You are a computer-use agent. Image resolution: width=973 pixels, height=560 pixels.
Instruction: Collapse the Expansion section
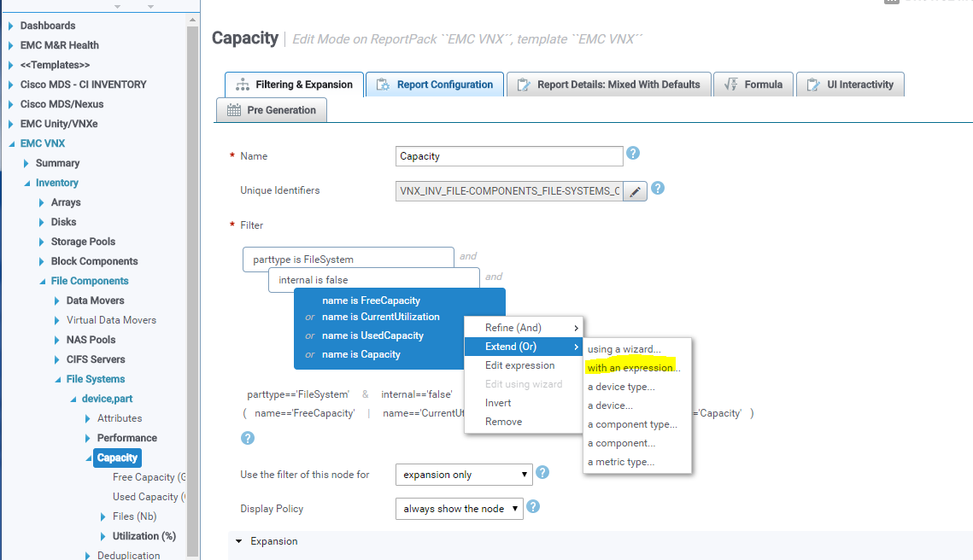click(x=239, y=541)
